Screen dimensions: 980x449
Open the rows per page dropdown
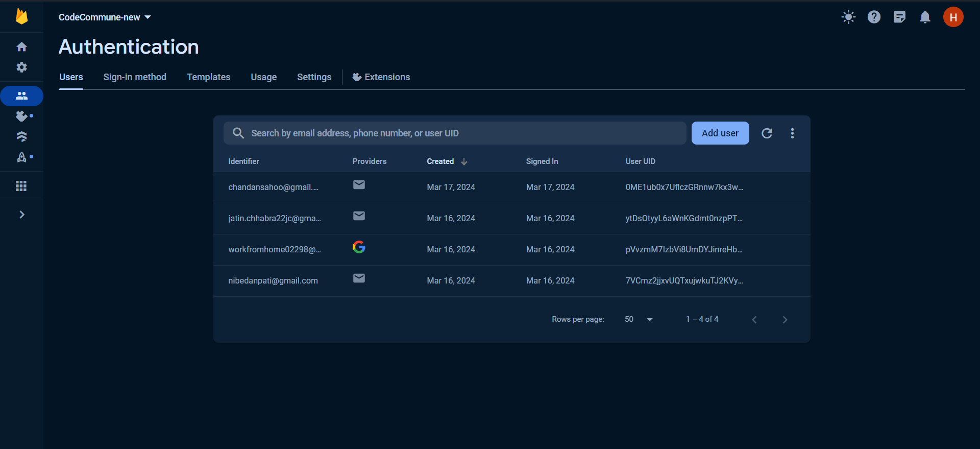pyautogui.click(x=639, y=319)
